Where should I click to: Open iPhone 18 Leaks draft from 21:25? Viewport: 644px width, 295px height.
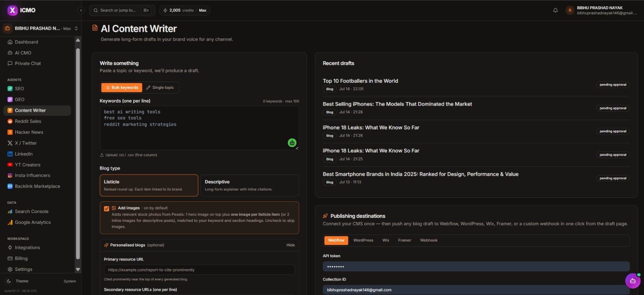point(371,151)
